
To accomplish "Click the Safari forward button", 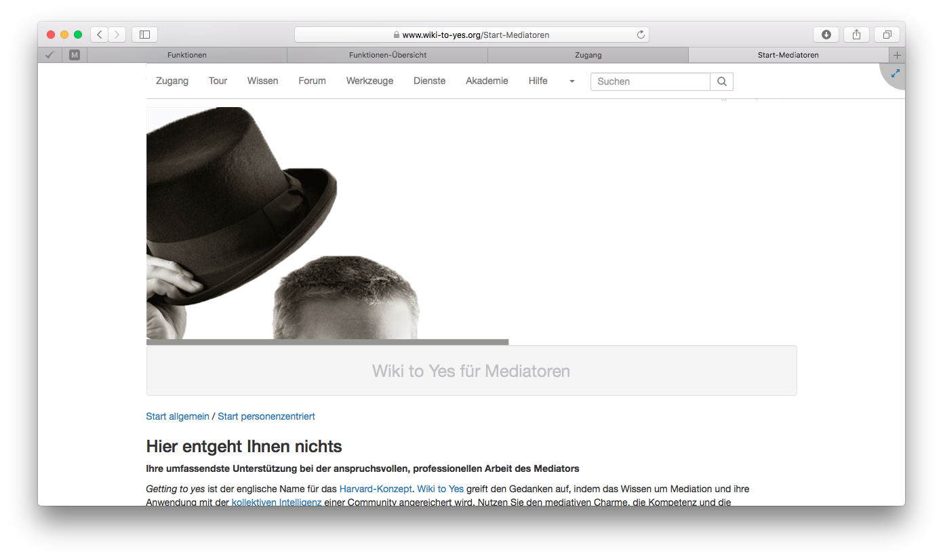I will click(x=117, y=35).
